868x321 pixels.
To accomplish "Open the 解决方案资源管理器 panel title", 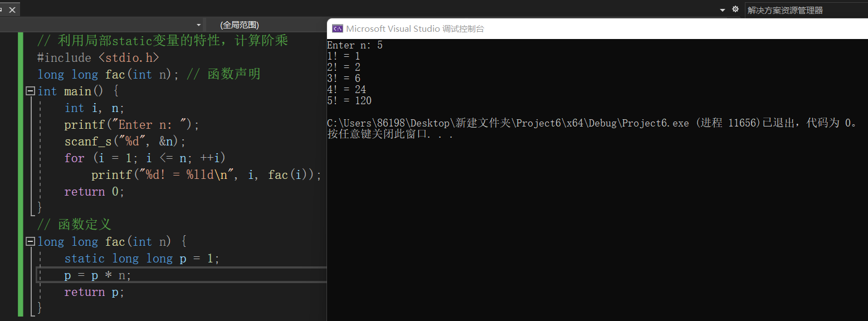I will [784, 10].
